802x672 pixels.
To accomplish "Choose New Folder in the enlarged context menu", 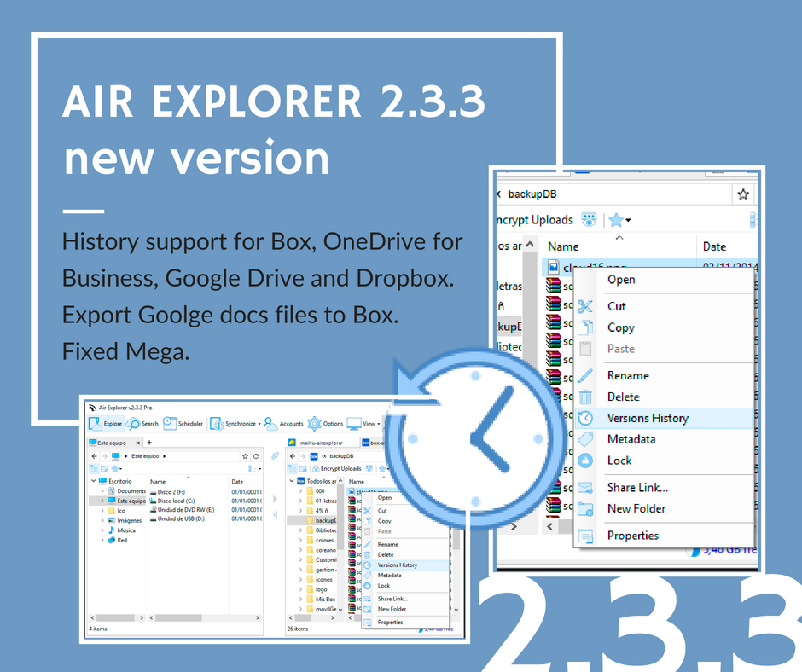I will click(x=664, y=508).
